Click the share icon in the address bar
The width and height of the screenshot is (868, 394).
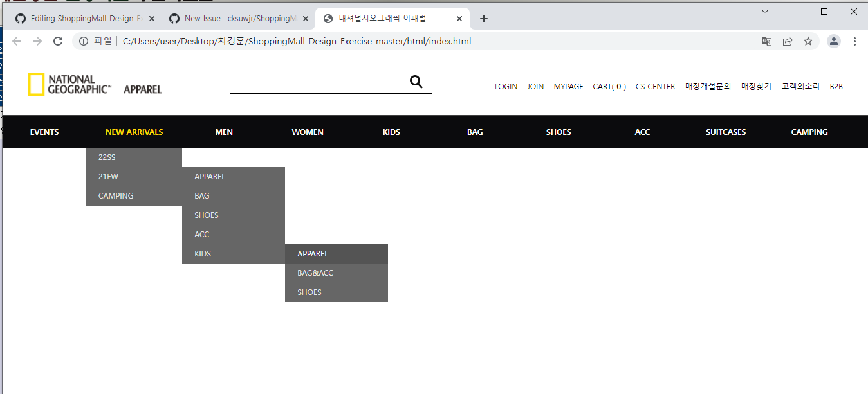(787, 40)
